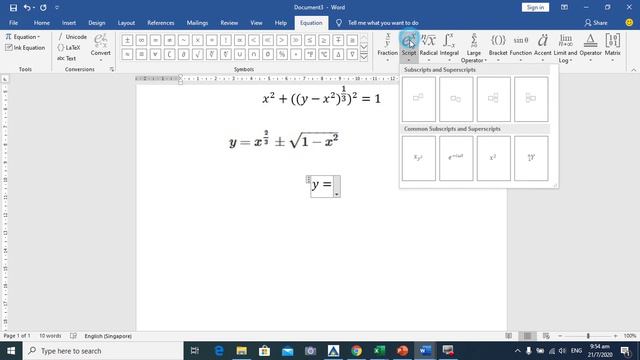
Task: Select LaTeX conversion format
Action: (69, 48)
